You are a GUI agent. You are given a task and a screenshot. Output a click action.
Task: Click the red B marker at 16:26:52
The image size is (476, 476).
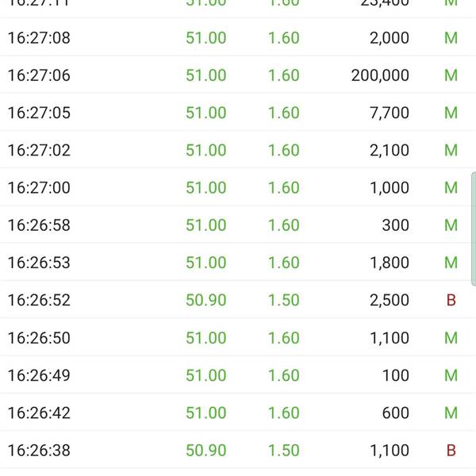point(451,300)
